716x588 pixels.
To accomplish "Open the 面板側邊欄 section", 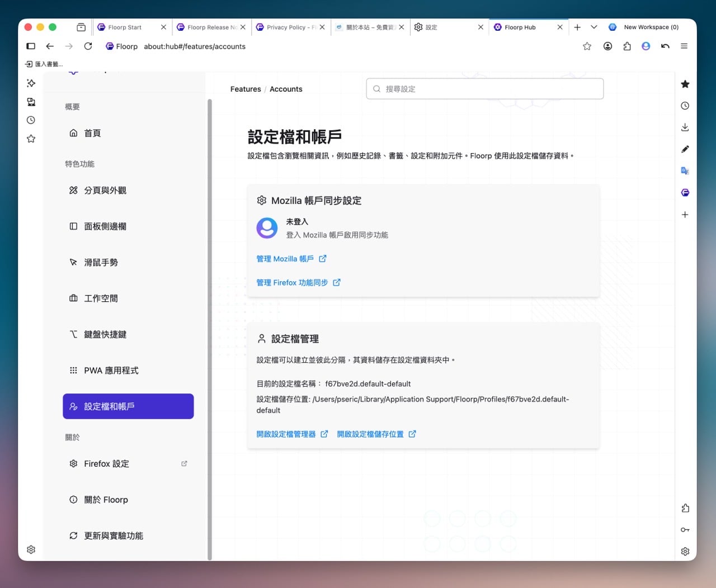I will pos(128,226).
